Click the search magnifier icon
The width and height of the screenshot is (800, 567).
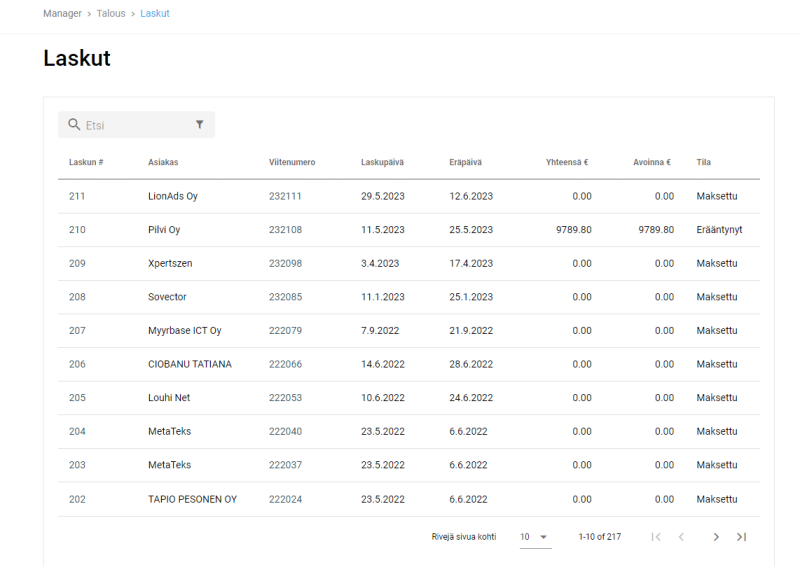74,125
